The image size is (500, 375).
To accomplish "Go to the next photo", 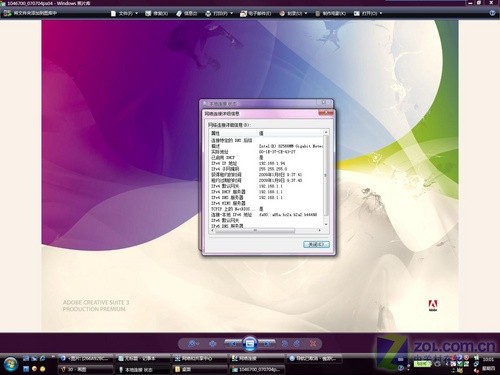I will tap(267, 343).
